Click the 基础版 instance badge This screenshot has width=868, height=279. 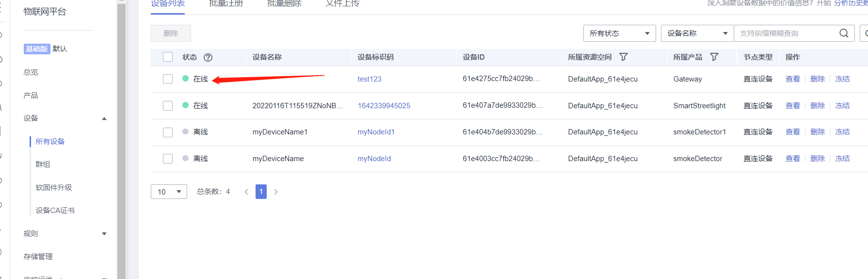point(37,49)
